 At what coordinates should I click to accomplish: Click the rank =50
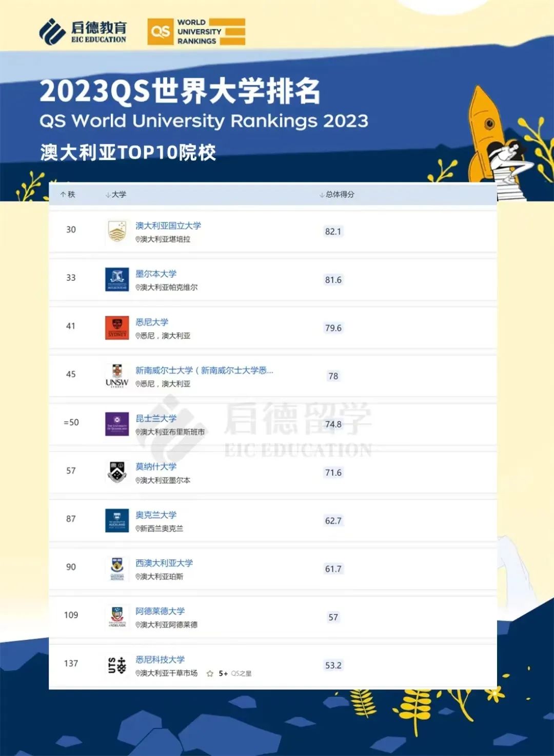click(71, 422)
